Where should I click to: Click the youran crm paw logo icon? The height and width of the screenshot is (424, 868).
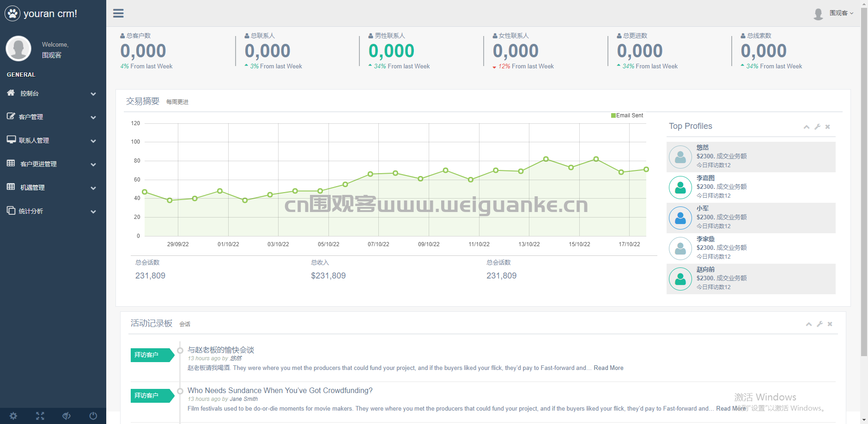12,13
